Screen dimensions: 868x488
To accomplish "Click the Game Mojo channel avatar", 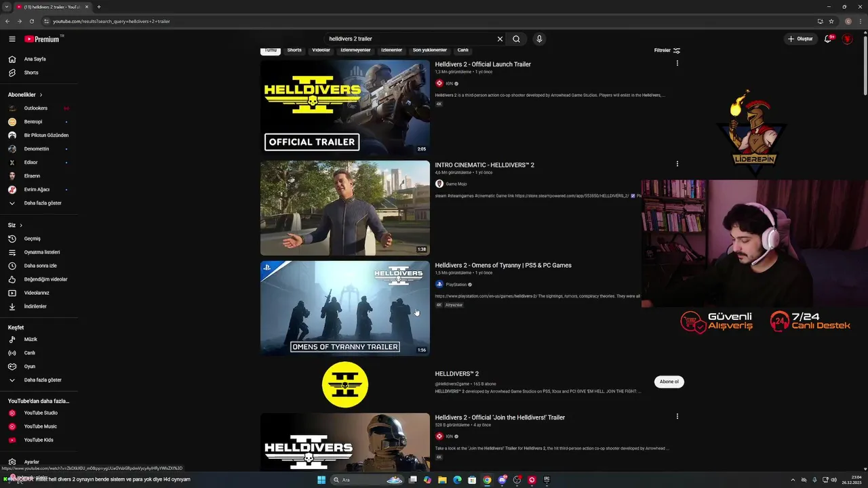I will tap(439, 184).
